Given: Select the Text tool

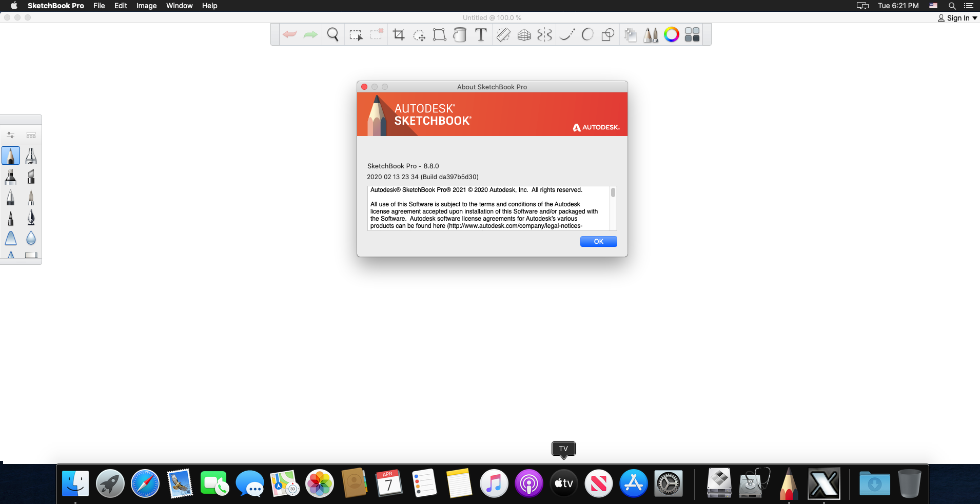Looking at the screenshot, I should [x=481, y=34].
